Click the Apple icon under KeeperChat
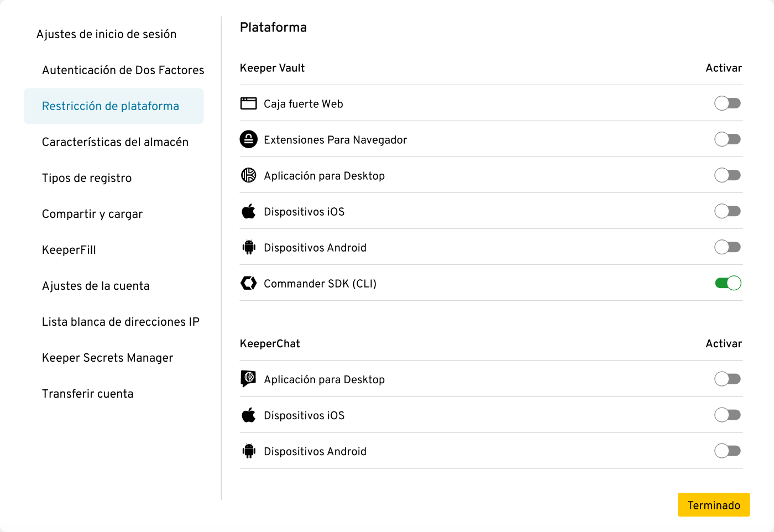Viewport: 774px width, 532px height. point(249,415)
